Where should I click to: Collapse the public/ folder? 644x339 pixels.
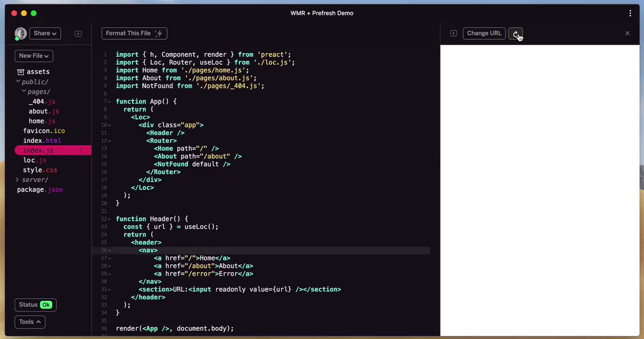[x=32, y=82]
